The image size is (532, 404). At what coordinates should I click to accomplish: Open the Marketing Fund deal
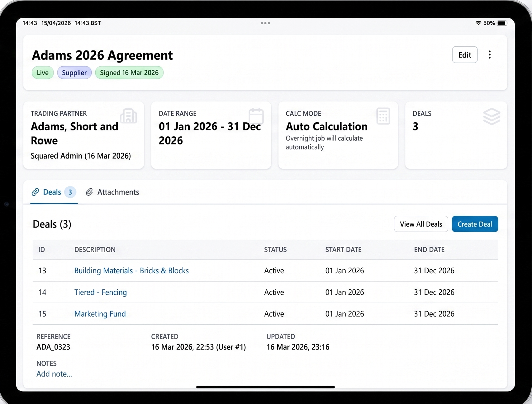(100, 314)
